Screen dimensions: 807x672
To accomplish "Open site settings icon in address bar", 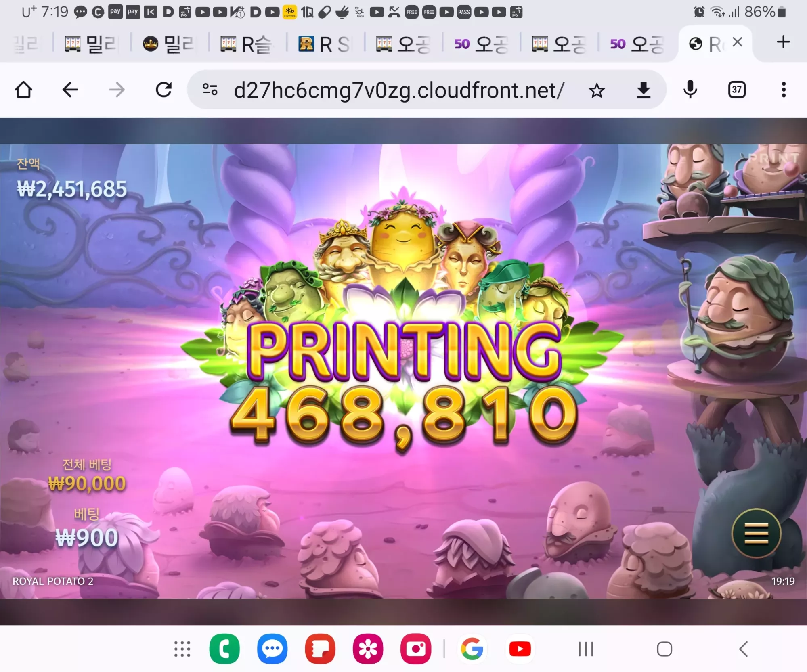I will [x=210, y=90].
